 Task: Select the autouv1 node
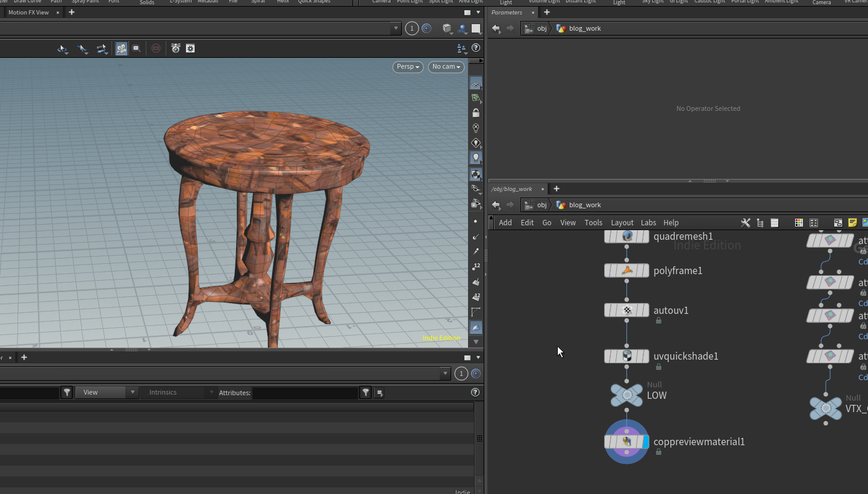[626, 310]
